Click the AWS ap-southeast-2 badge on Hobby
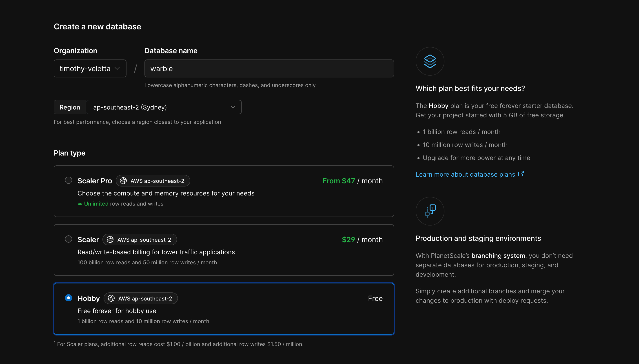This screenshot has height=364, width=639. pos(141,298)
